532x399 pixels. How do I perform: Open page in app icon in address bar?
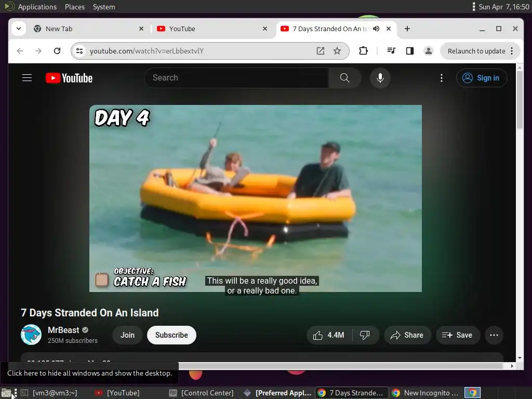(x=320, y=51)
